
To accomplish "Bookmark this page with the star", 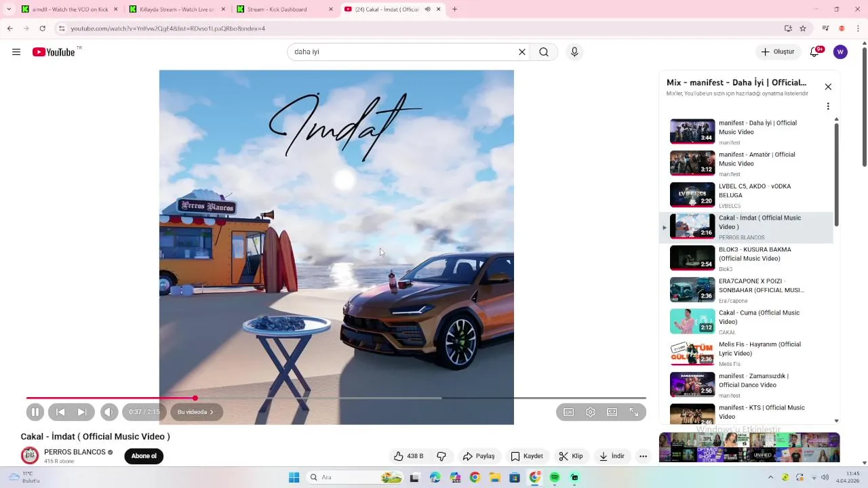I will tap(803, 28).
